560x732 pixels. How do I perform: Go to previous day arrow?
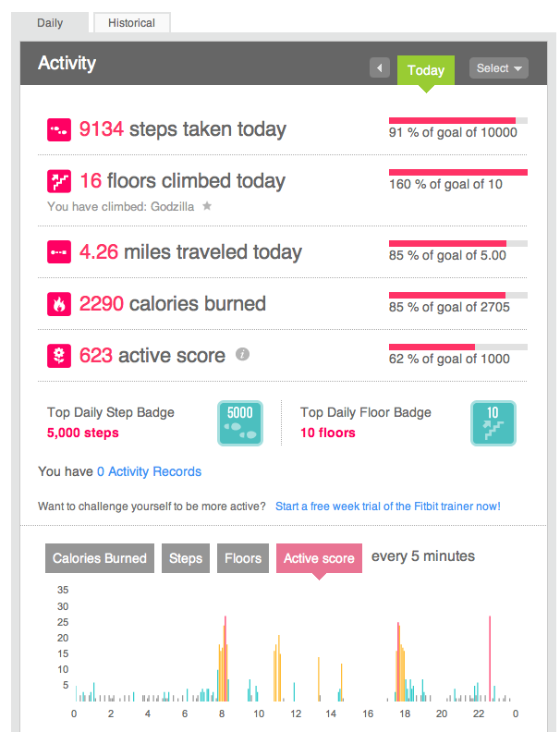[380, 68]
